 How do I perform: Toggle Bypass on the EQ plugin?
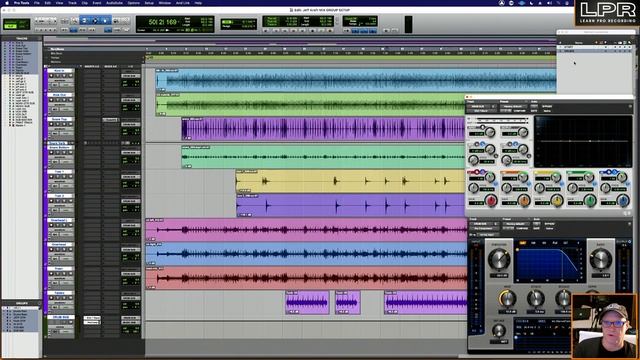point(547,106)
